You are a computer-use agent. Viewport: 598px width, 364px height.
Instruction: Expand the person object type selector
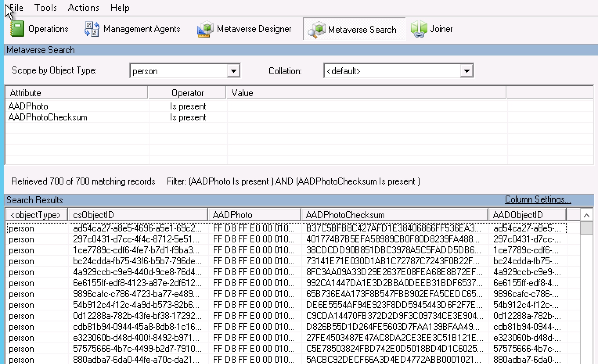(x=234, y=70)
